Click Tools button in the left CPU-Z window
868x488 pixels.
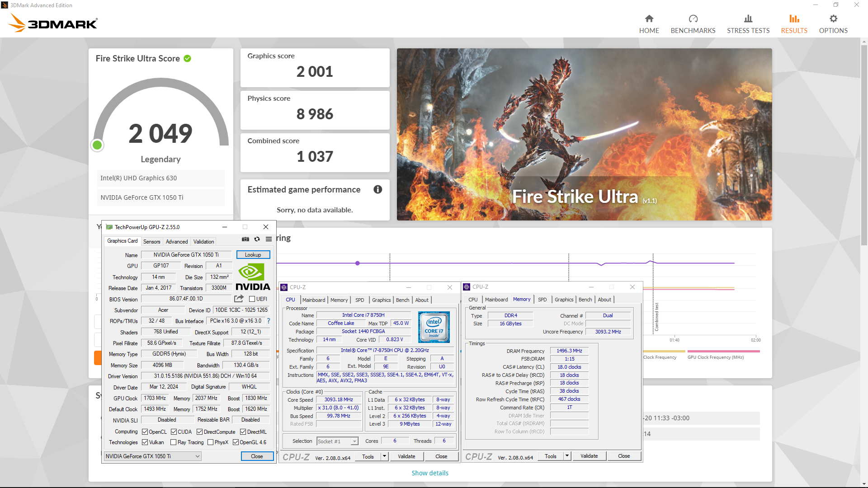(368, 456)
